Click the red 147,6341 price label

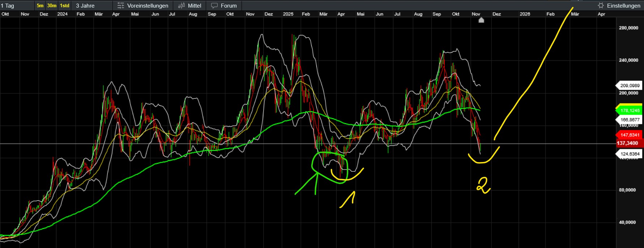[630, 135]
